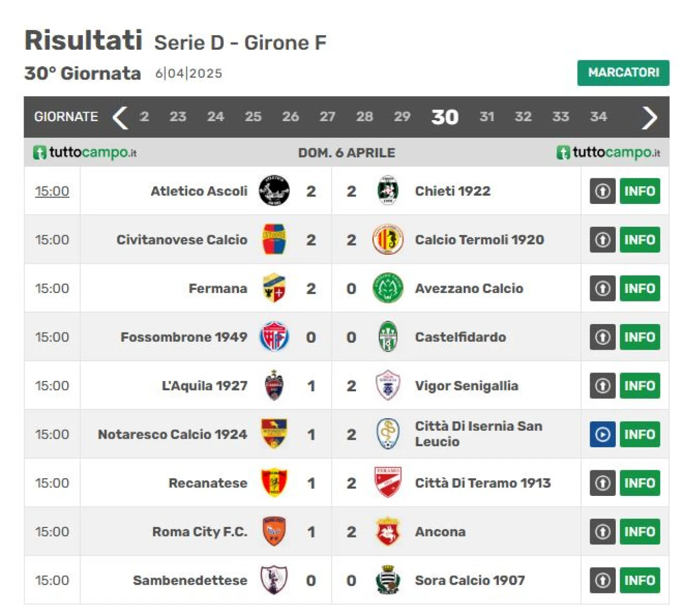The height and width of the screenshot is (616, 683).
Task: Open INFO for Roma City vs Ancona
Action: (x=640, y=532)
